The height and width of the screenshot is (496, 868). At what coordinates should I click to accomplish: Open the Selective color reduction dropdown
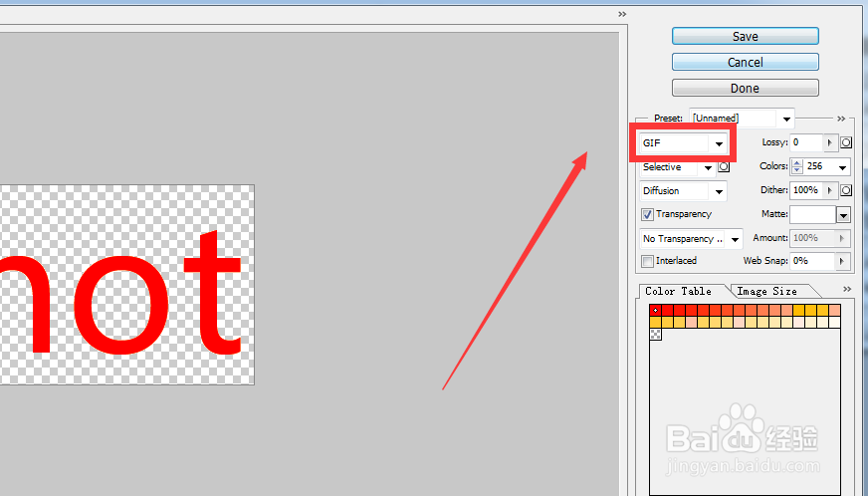(x=678, y=166)
